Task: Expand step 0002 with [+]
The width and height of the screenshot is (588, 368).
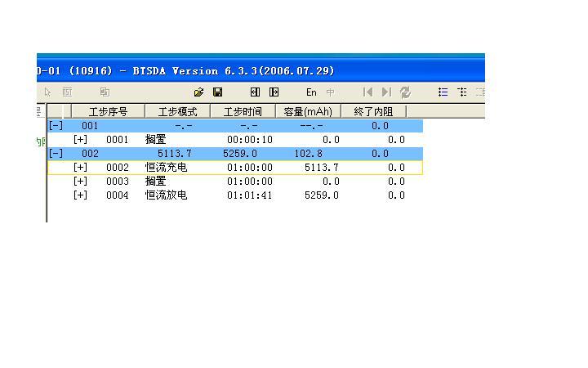Action: [x=80, y=167]
